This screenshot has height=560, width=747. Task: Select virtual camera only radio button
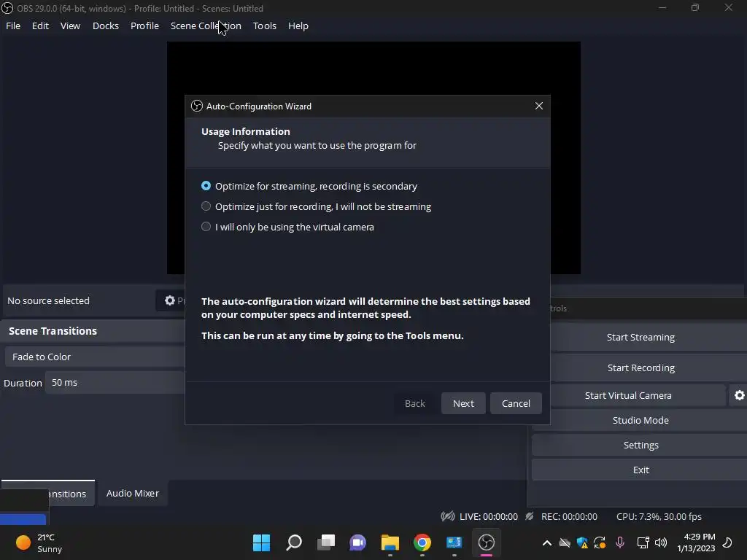206,227
